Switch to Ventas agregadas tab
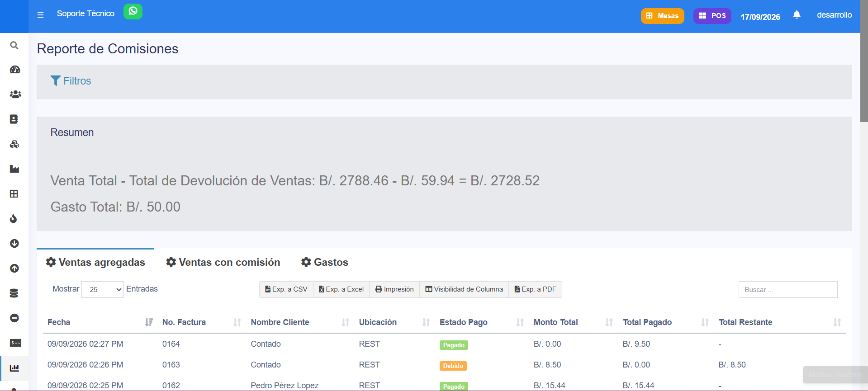Image resolution: width=868 pixels, height=391 pixels. point(95,262)
